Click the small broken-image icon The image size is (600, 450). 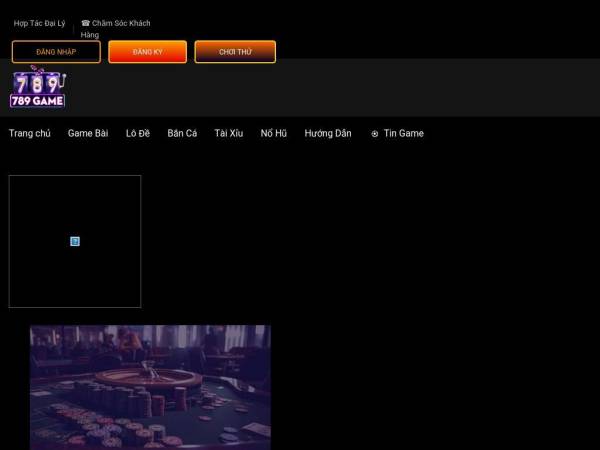tap(75, 241)
